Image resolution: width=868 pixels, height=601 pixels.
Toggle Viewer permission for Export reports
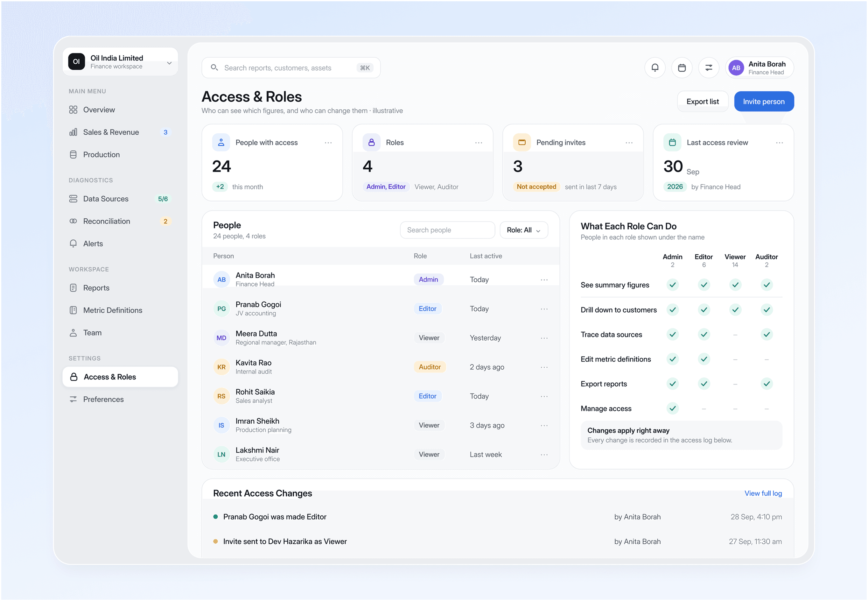pyautogui.click(x=735, y=384)
